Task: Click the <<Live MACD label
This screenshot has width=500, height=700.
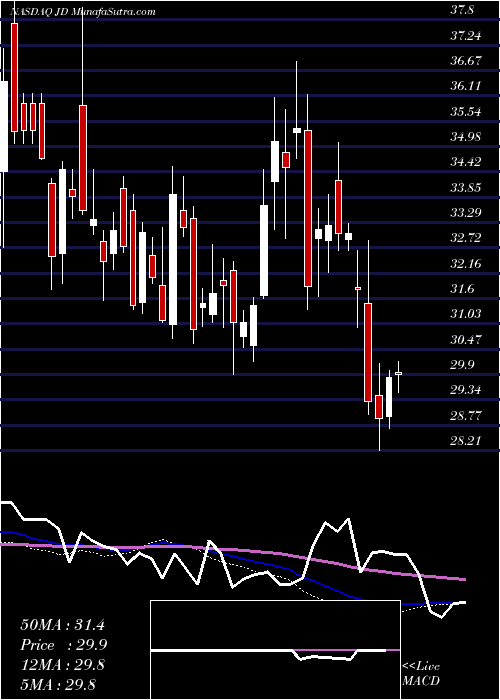Action: tap(421, 673)
